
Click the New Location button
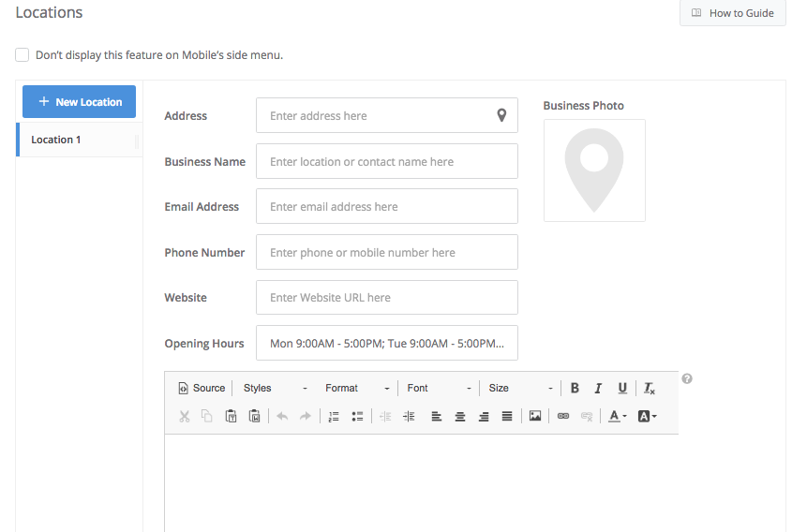click(80, 102)
